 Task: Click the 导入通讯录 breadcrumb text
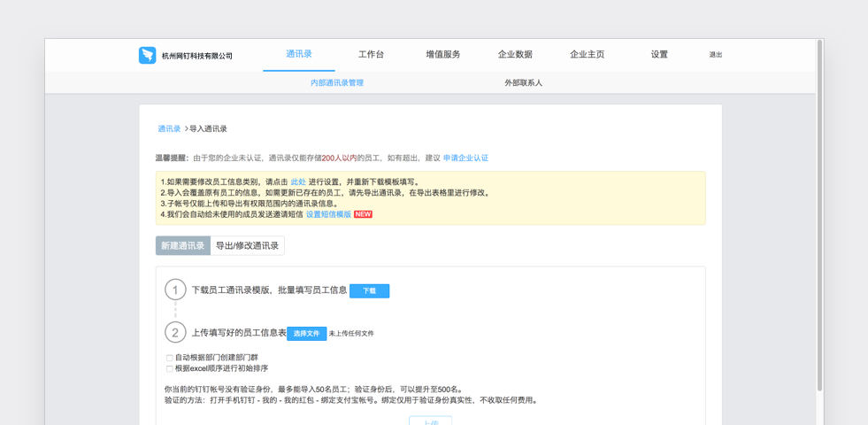click(x=208, y=128)
